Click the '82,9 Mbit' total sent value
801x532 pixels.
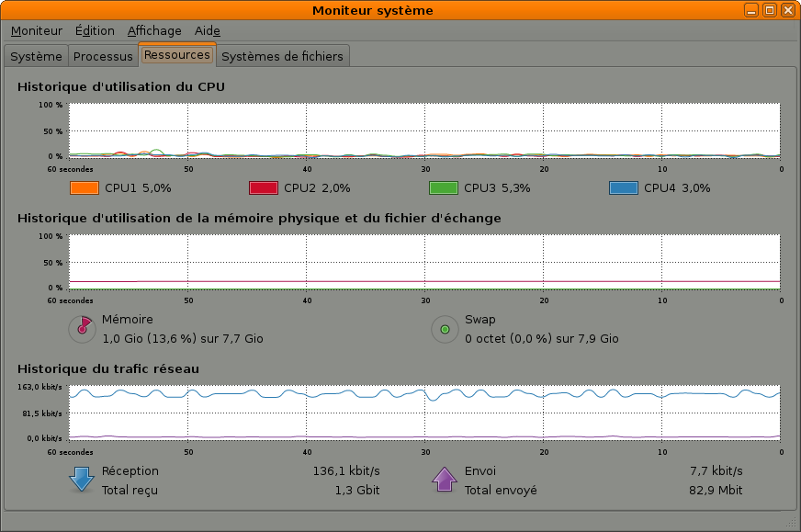click(x=716, y=490)
